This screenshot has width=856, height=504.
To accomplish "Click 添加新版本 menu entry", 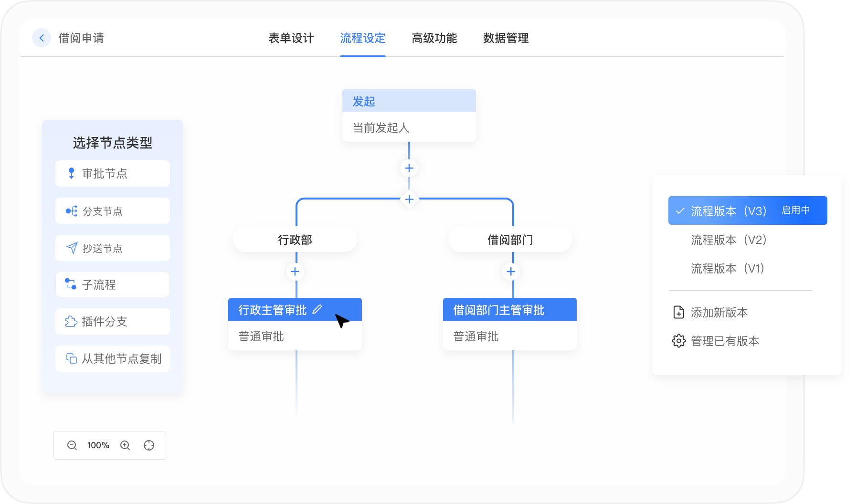I will 719,313.
